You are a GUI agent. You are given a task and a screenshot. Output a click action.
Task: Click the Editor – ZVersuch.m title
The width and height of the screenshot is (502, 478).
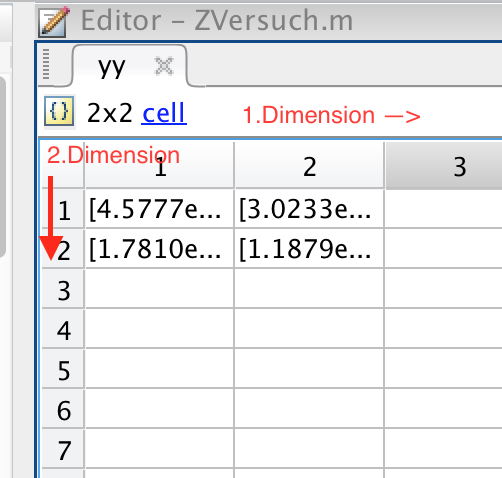click(x=217, y=21)
